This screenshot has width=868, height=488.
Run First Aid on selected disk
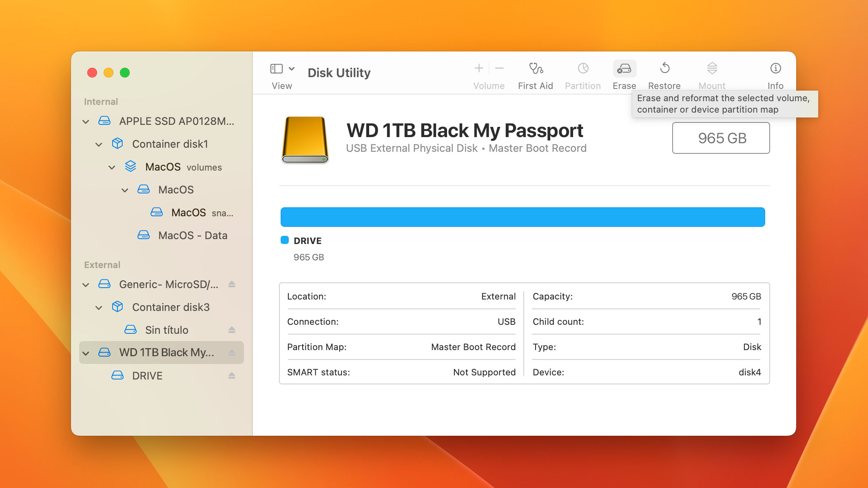click(536, 69)
